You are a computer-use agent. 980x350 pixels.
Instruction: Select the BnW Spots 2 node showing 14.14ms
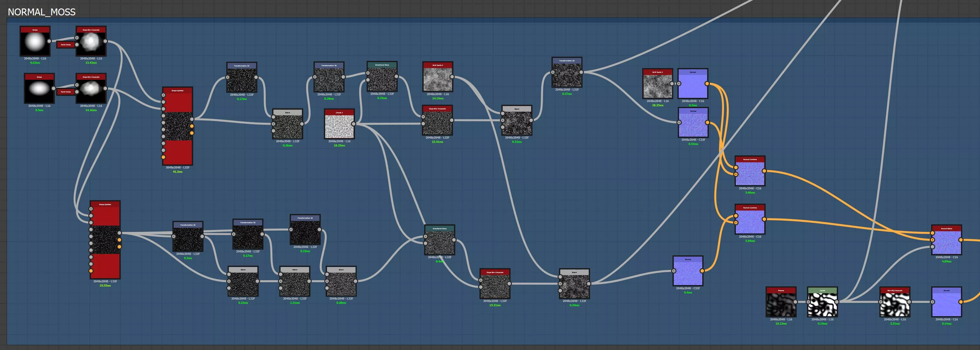tap(438, 79)
